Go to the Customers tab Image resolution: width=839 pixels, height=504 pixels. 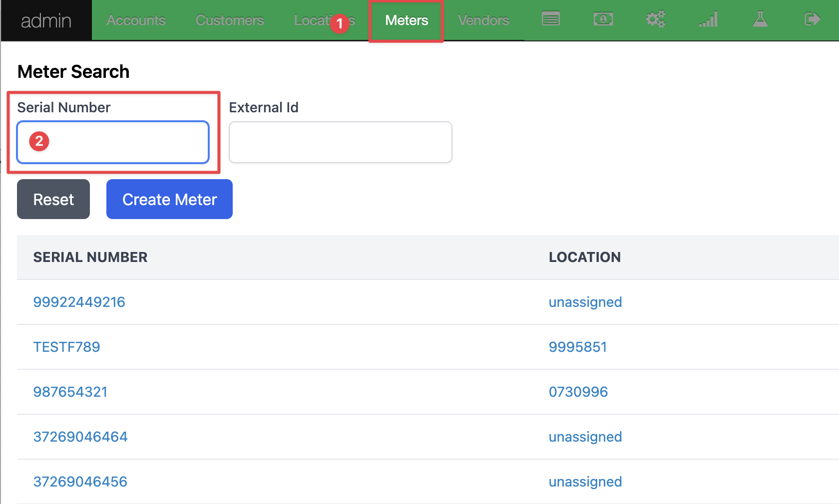tap(230, 20)
